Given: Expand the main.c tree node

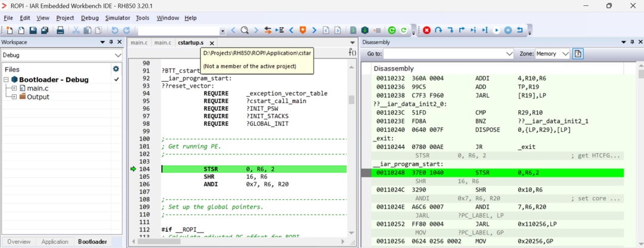Looking at the screenshot, I should click(x=14, y=88).
